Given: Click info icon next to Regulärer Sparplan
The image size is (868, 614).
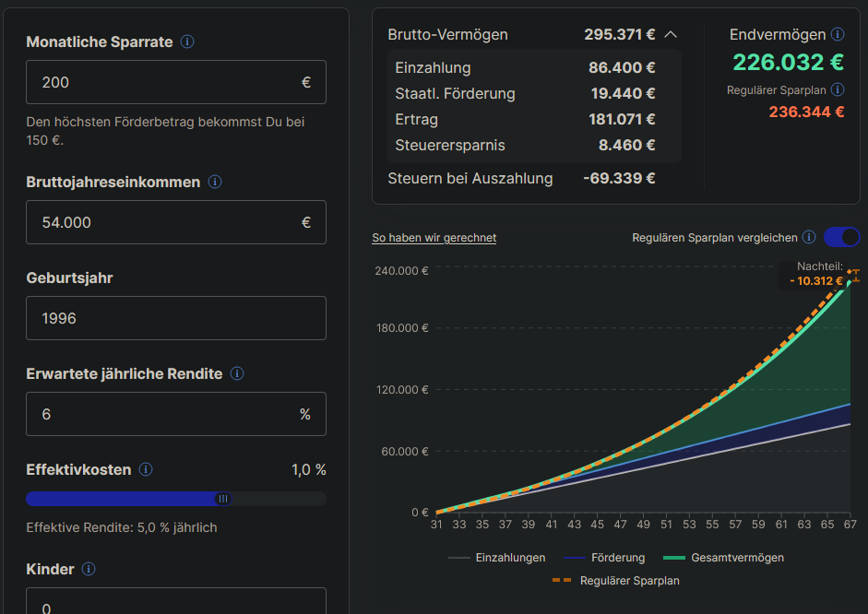Looking at the screenshot, I should pyautogui.click(x=838, y=90).
